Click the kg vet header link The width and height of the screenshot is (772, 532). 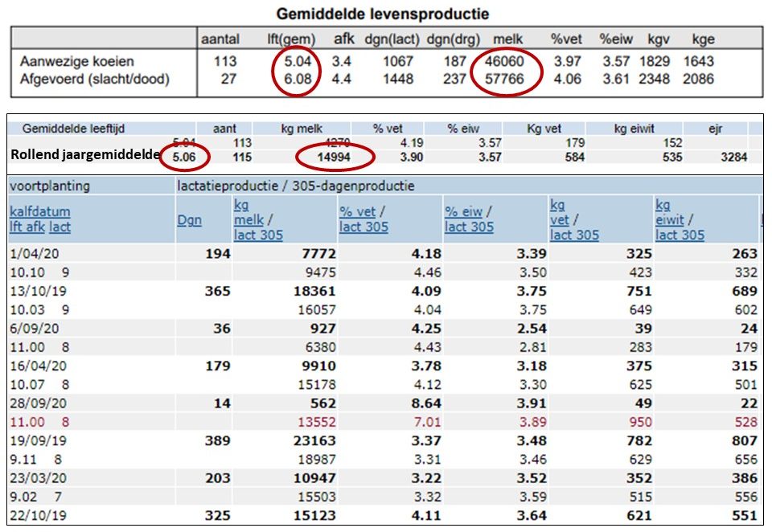pyautogui.click(x=560, y=211)
